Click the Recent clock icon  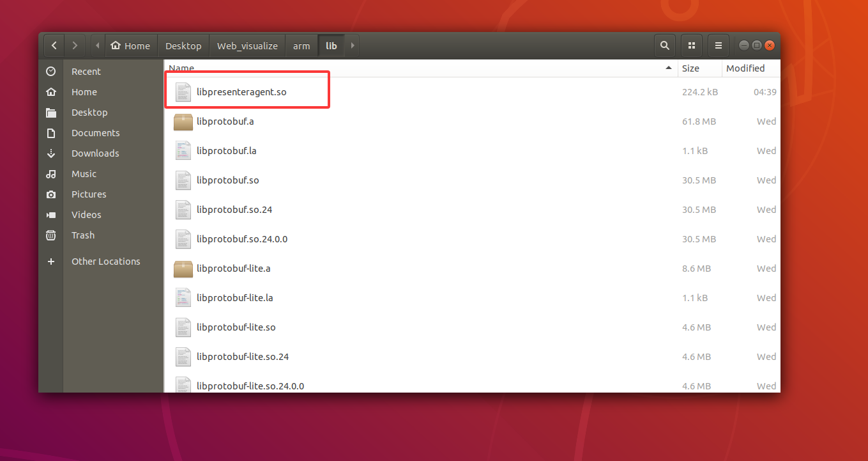click(51, 72)
